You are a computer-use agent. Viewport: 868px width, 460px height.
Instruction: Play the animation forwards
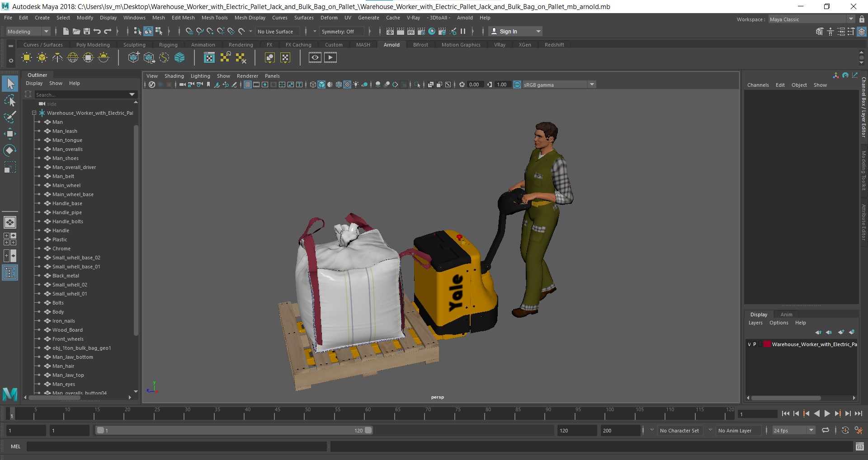pyautogui.click(x=827, y=413)
